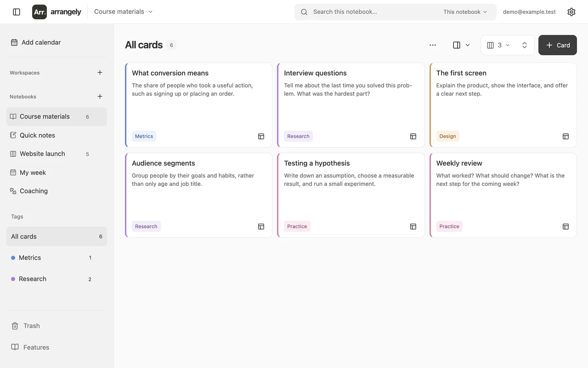Filter by Research tag in sidebar

pos(57,279)
